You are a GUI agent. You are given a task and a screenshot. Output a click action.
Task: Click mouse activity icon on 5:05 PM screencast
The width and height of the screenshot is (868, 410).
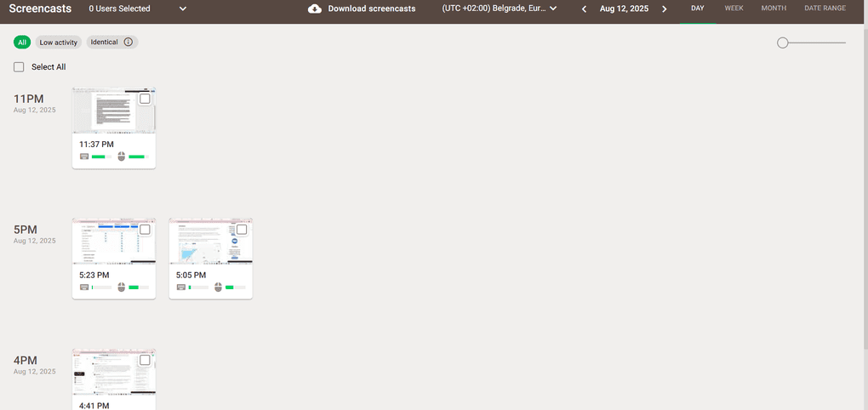[x=219, y=288]
